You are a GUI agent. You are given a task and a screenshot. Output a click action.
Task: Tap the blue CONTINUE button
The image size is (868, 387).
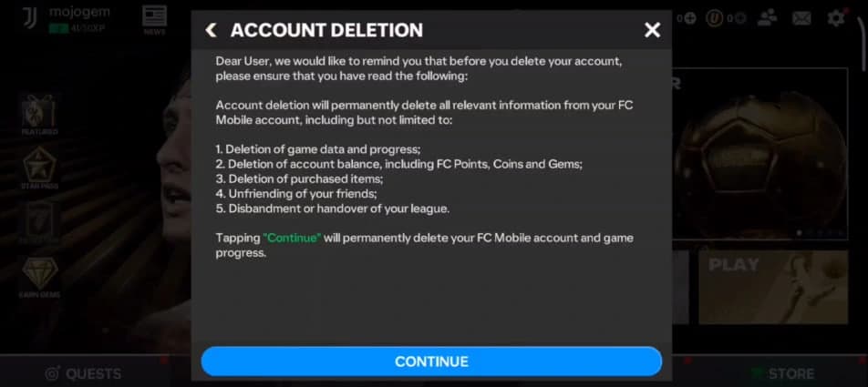[431, 362]
